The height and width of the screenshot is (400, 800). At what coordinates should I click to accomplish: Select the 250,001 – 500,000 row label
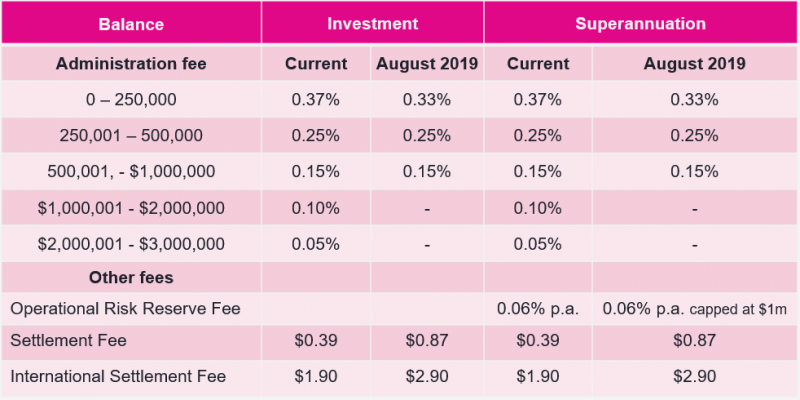pos(131,135)
